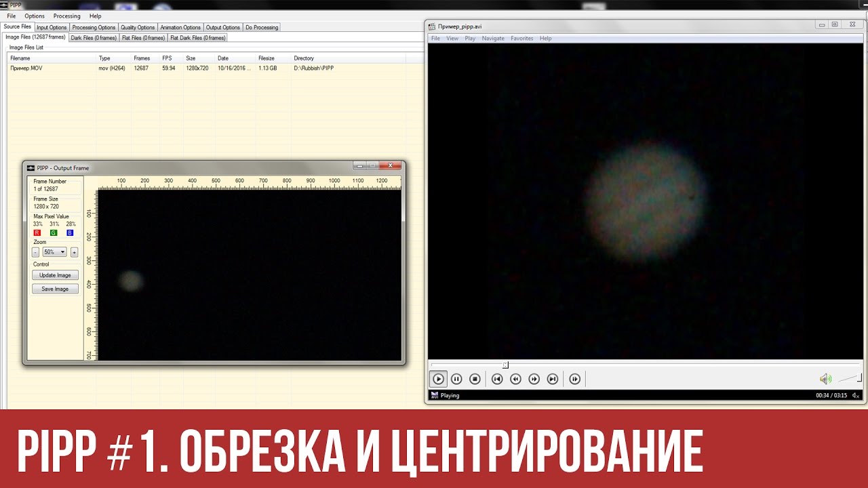Click the zoom in plus button

pos(74,252)
